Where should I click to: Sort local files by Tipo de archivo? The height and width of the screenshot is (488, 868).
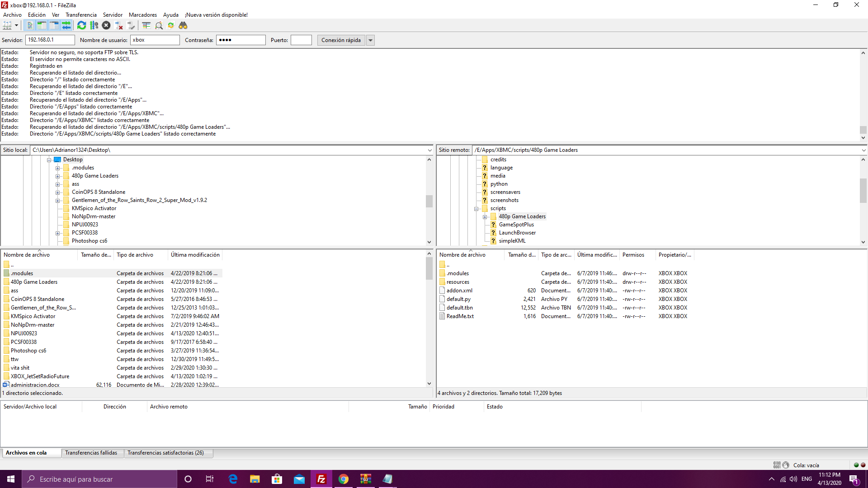click(140, 255)
